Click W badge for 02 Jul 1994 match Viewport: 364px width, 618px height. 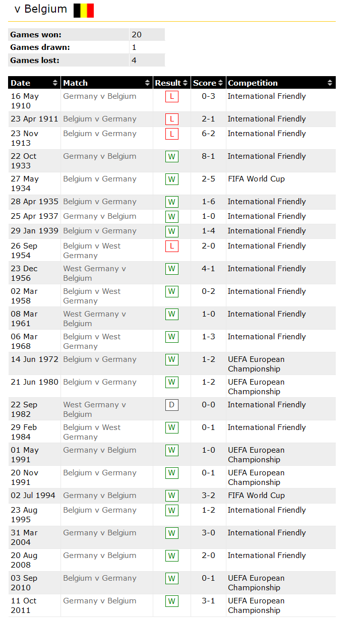point(171,496)
